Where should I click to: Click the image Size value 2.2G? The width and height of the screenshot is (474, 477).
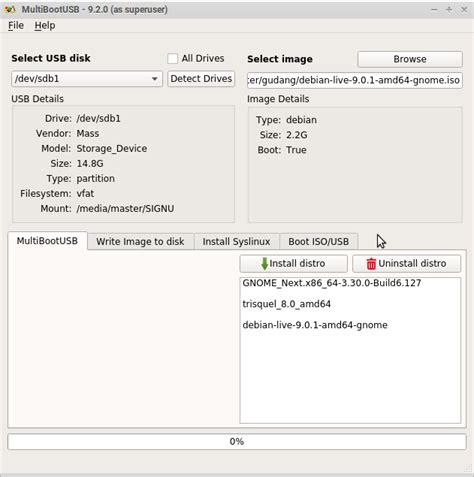pyautogui.click(x=297, y=135)
